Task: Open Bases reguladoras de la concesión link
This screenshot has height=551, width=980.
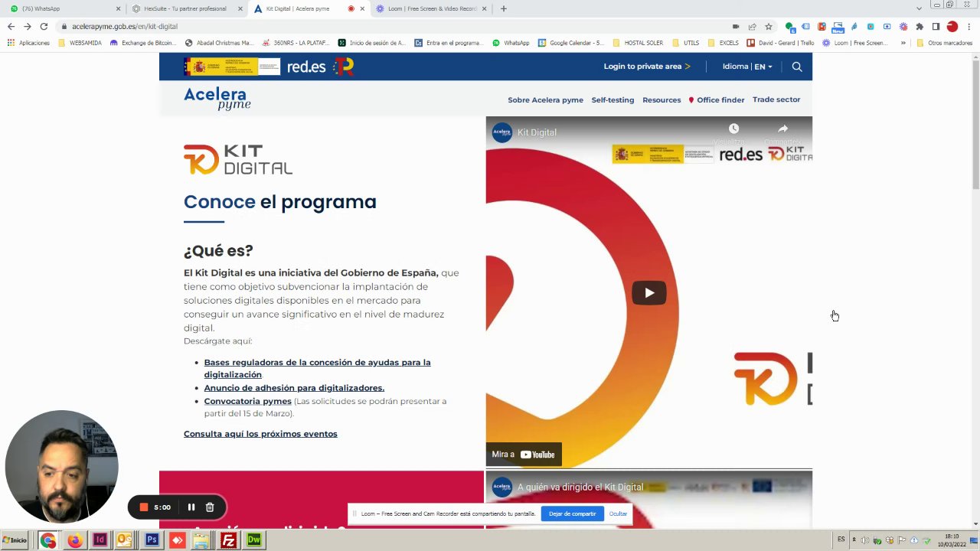Action: click(317, 368)
